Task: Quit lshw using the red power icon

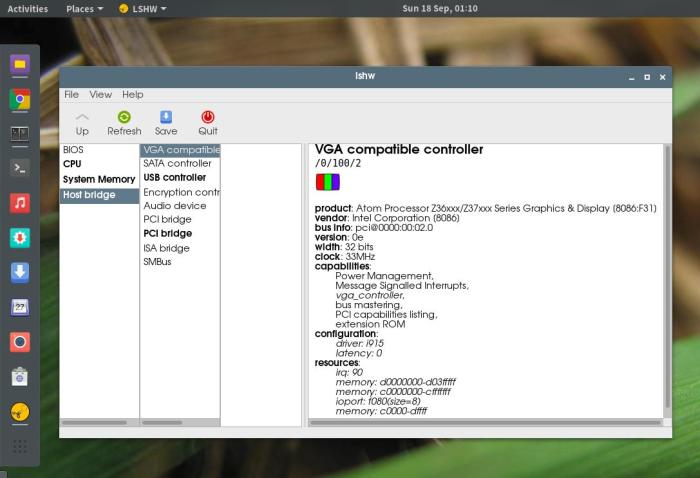Action: (x=208, y=124)
